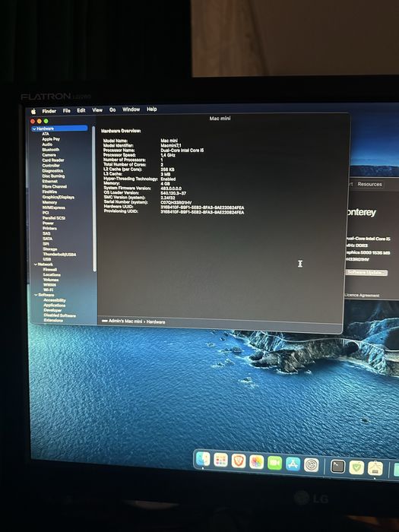Select Firewall under Network
Screen dimensions: 399x532
(50, 269)
